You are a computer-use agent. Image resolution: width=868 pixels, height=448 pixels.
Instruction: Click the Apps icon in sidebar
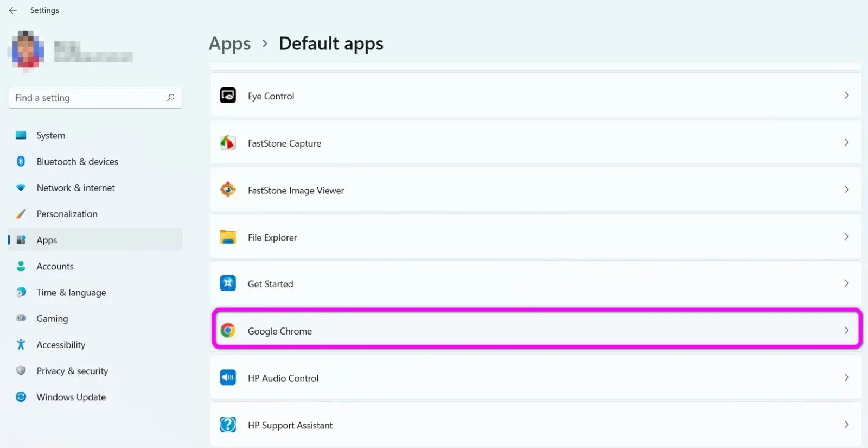(21, 239)
